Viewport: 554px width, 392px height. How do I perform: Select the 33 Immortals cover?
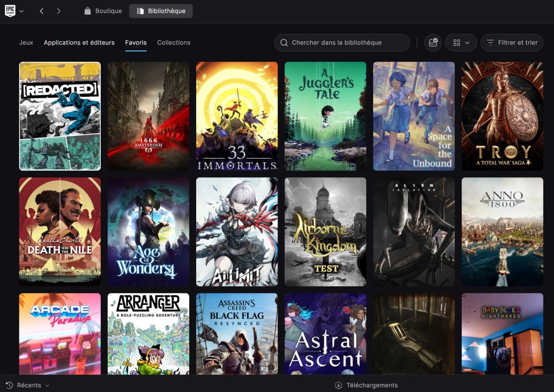pos(237,116)
